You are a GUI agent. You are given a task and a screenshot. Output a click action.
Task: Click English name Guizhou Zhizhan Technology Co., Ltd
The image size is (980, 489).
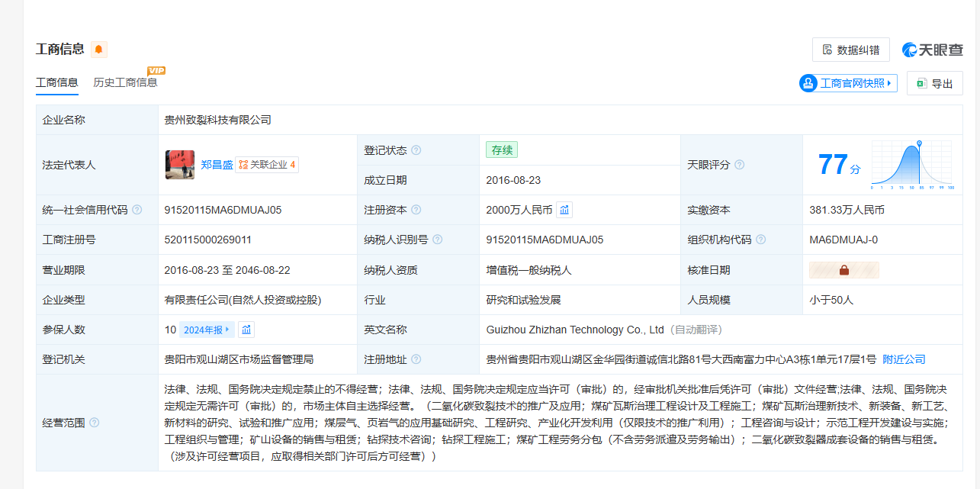(575, 330)
